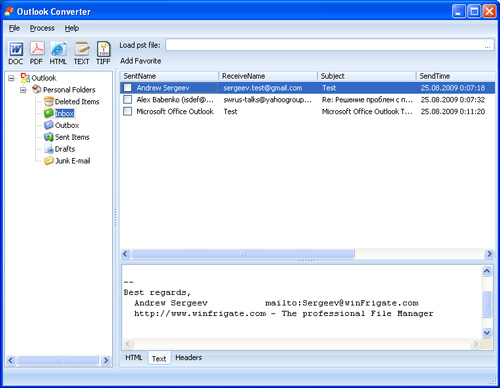Tick the checkbox for Microsoft Office Outlook message
Viewport: 500px width, 388px height.
[x=127, y=111]
